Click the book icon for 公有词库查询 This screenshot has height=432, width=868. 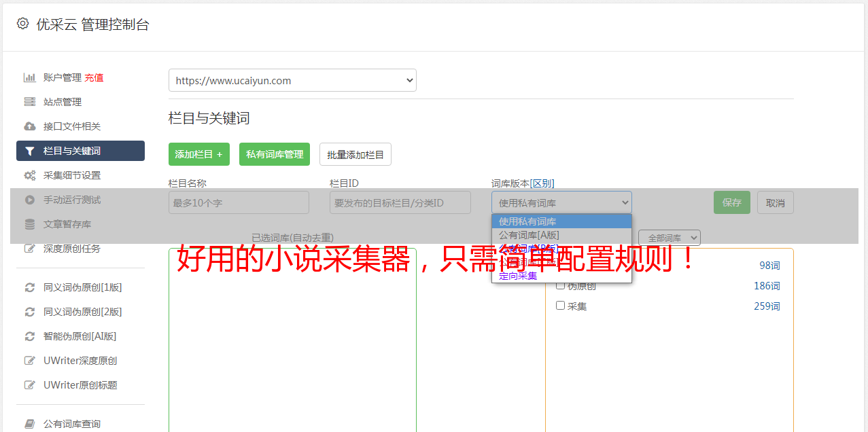click(30, 424)
